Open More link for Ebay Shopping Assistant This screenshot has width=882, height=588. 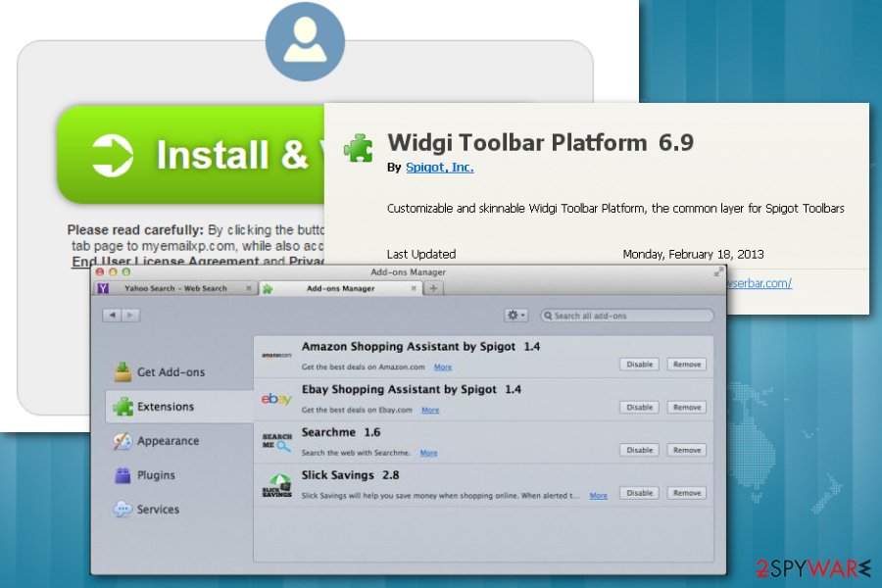click(x=430, y=410)
